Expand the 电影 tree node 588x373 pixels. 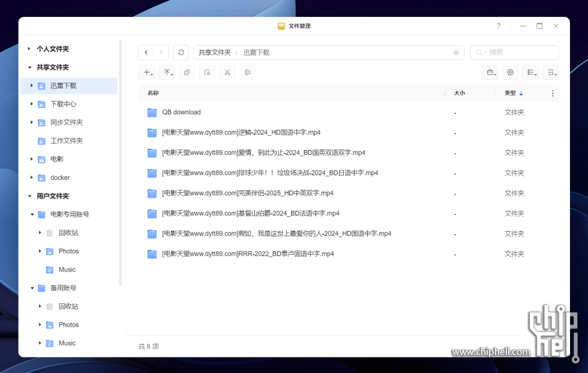(x=31, y=159)
